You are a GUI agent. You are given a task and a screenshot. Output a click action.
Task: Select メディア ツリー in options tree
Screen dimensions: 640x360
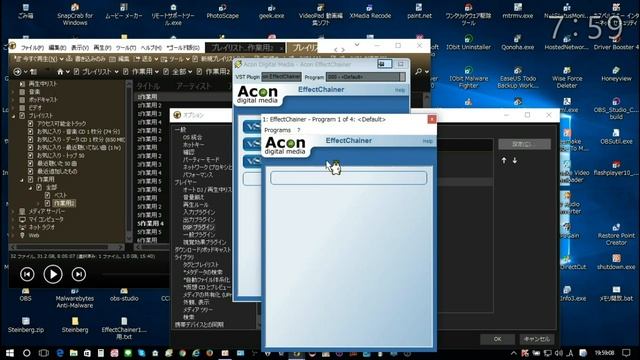coord(198,310)
